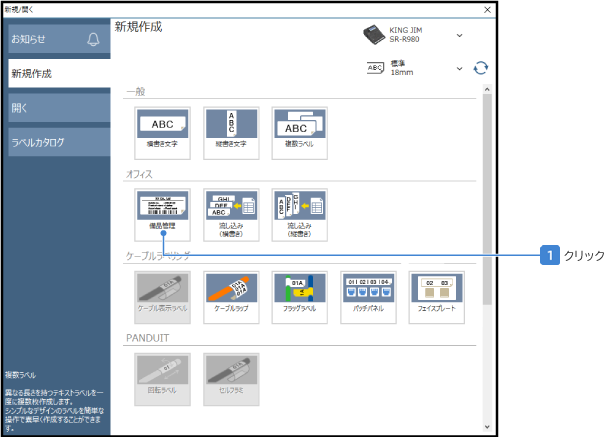The height and width of the screenshot is (437, 604).
Task: Select the 横書き文字 horizontal text template
Action: pyautogui.click(x=162, y=129)
